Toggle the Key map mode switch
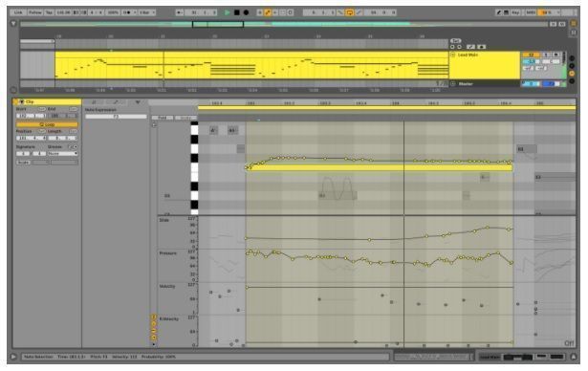The height and width of the screenshot is (371, 588). [x=516, y=12]
